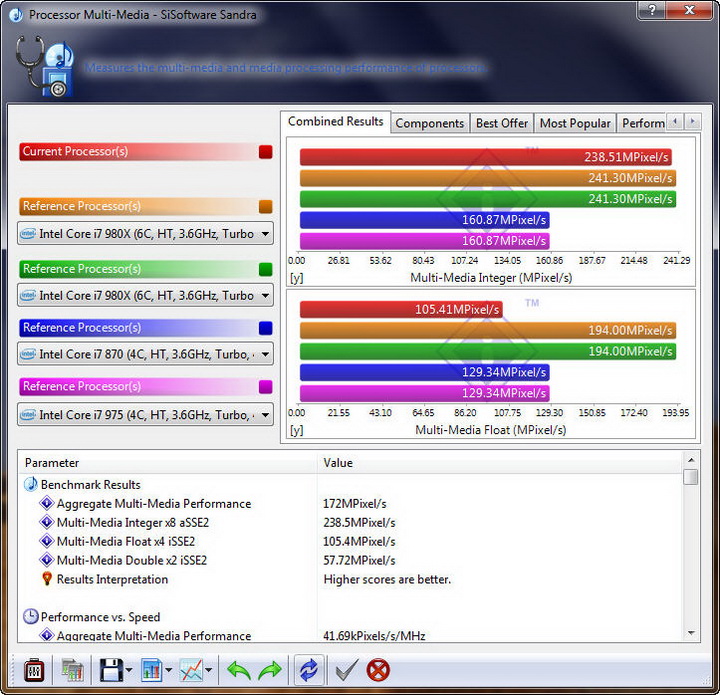Click the 57.72MPixel/s value
Viewport: 720px width, 695px height.
tap(359, 560)
